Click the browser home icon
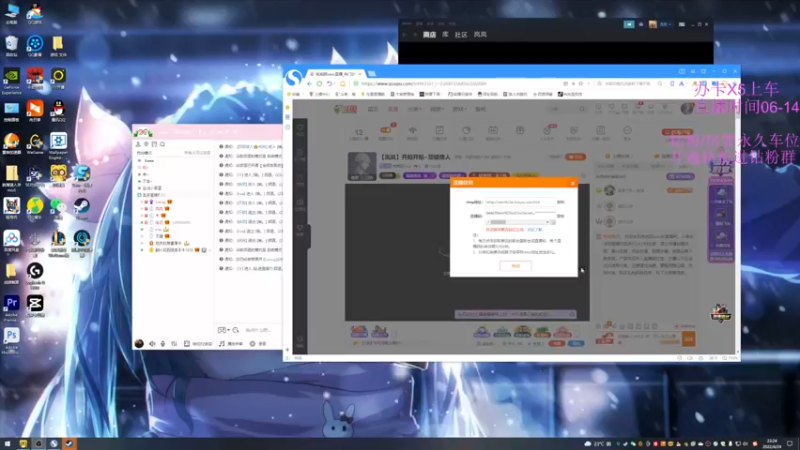Viewport: 800px width, 450px height. click(x=343, y=84)
